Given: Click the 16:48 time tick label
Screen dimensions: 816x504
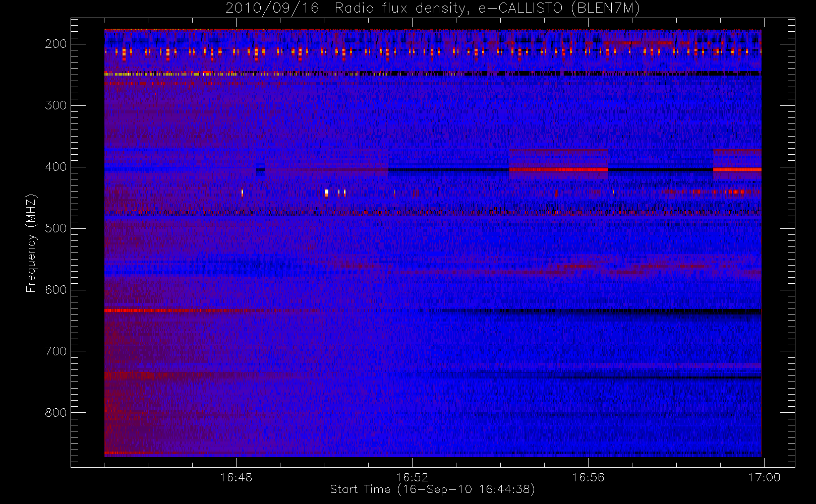Looking at the screenshot, I should tap(236, 477).
